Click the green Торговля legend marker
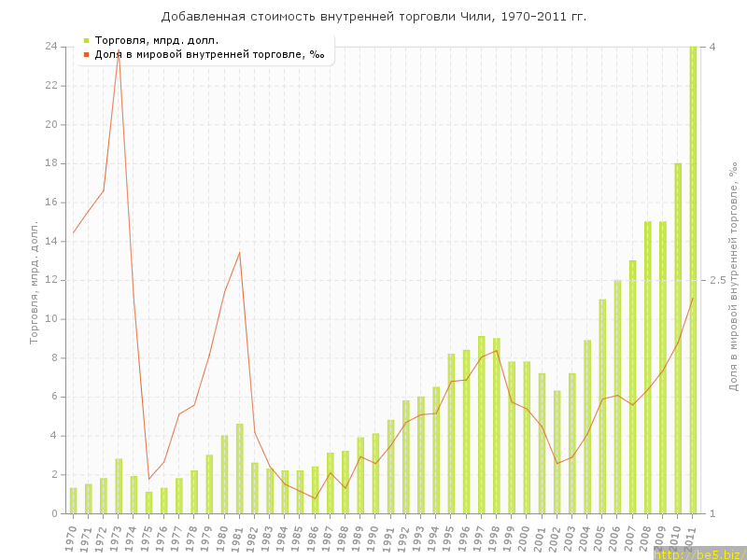Screen dimensions: 747x560 coord(86,40)
